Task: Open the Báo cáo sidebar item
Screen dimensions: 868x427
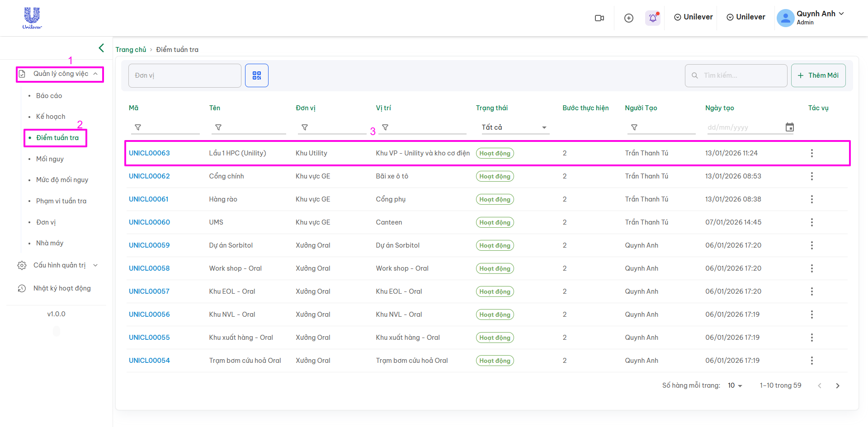Action: pos(49,96)
